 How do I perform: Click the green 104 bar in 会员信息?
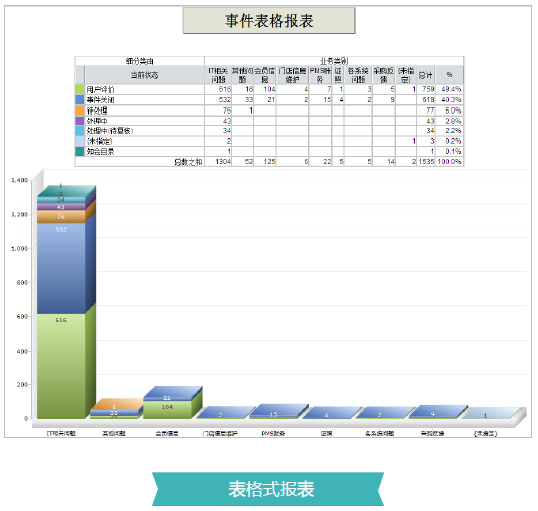pos(167,409)
